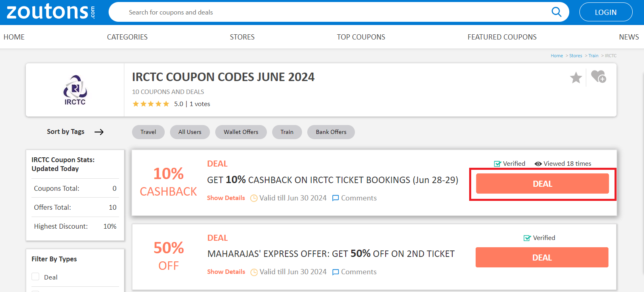Open Comments on 10% cashback deal
Screen dimensions: 644x292
(x=359, y=198)
